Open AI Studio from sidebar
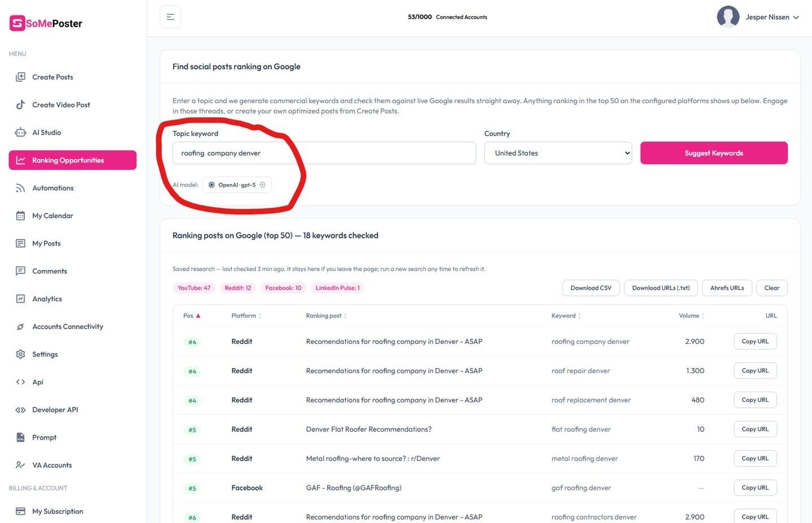This screenshot has height=523, width=812. click(x=73, y=132)
